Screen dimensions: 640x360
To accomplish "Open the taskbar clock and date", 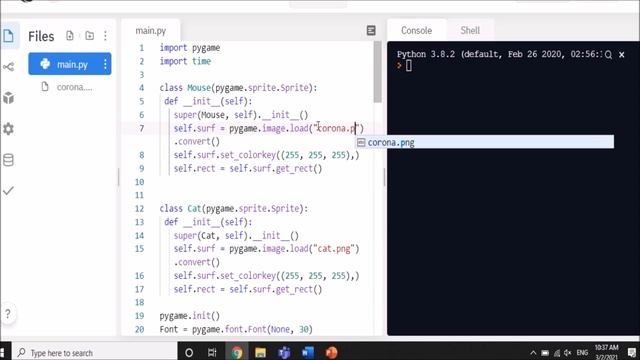I will point(607,352).
